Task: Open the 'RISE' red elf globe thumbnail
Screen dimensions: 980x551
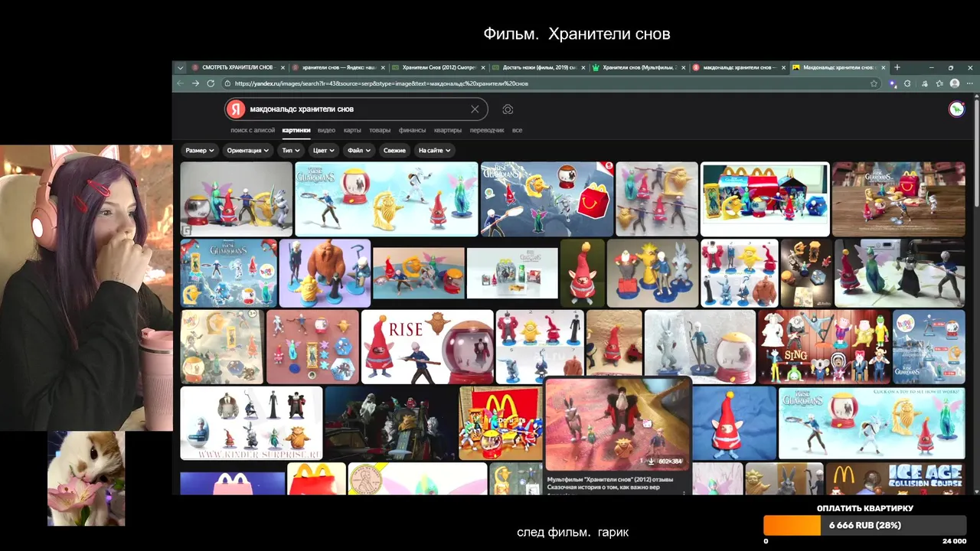Action: pyautogui.click(x=427, y=347)
